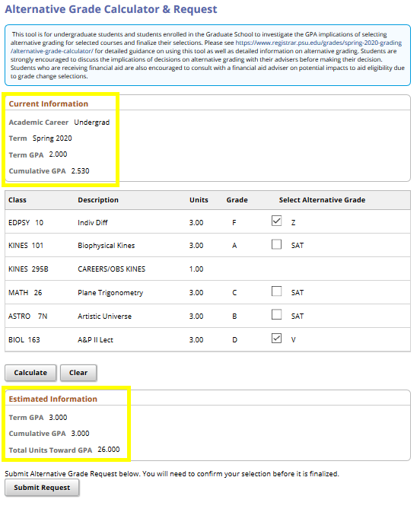Viewport: 420px width, 509px height.
Task: Click the Select Alternative Grade header
Action: click(322, 200)
